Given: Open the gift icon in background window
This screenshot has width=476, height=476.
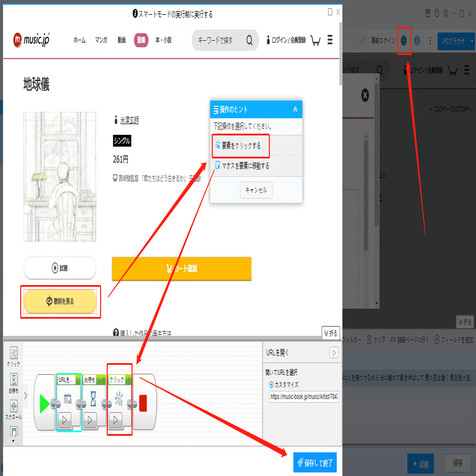Looking at the screenshot, I should (x=428, y=13).
